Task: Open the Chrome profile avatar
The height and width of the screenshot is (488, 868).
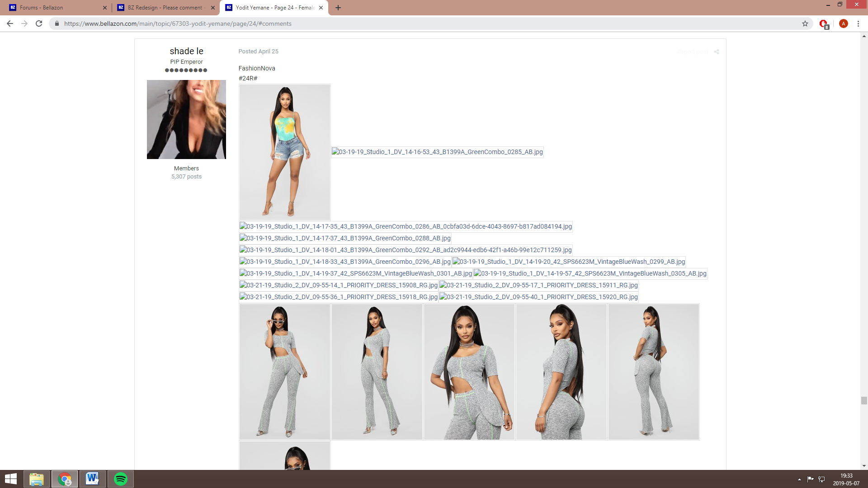Action: tap(843, 23)
